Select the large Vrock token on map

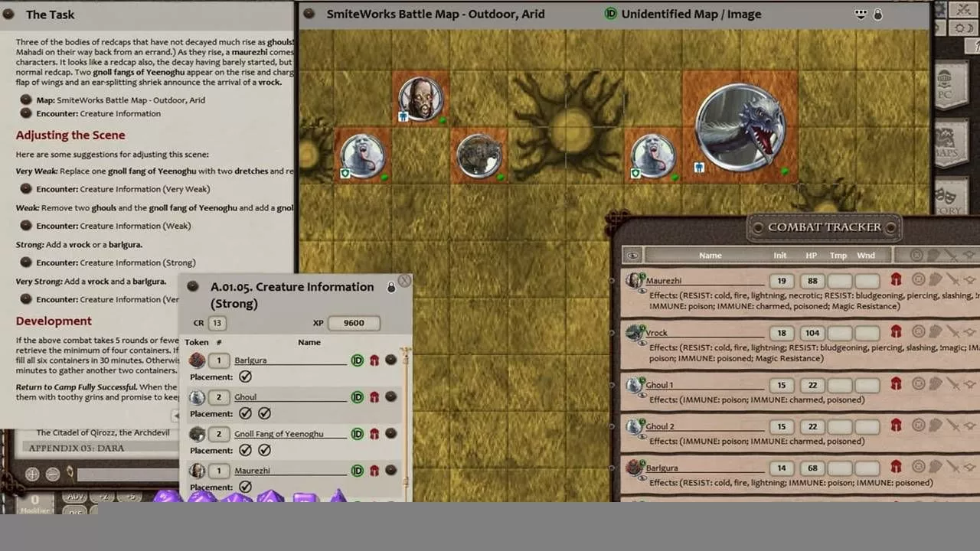(740, 127)
